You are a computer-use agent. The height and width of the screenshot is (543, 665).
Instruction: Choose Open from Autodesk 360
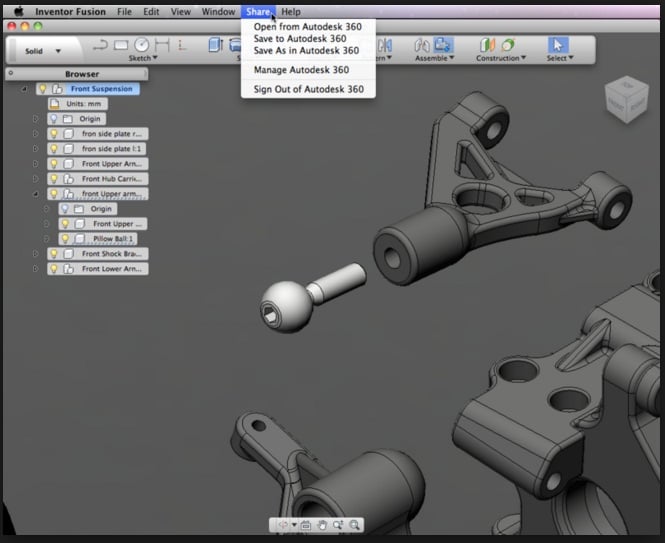[x=308, y=27]
